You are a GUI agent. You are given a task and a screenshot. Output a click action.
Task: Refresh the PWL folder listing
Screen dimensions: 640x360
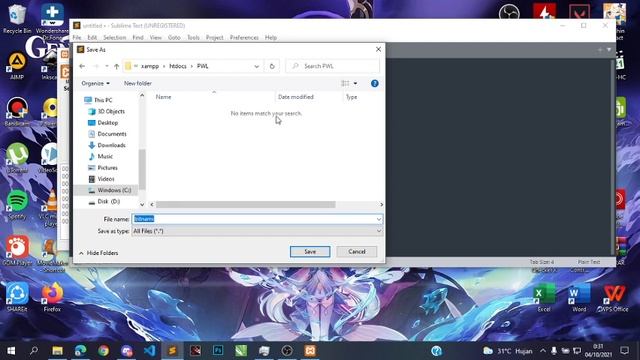[272, 66]
